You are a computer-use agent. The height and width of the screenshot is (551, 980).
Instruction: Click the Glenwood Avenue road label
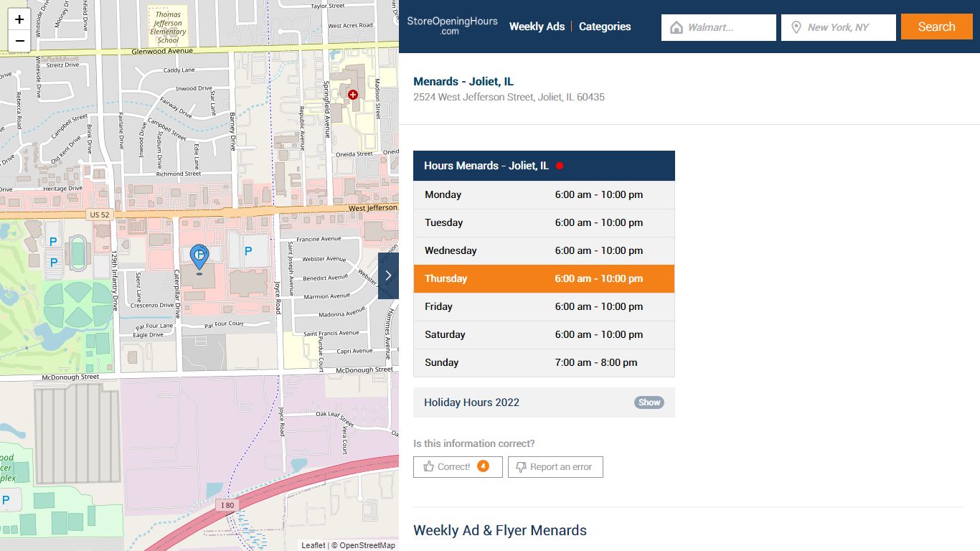coord(163,52)
